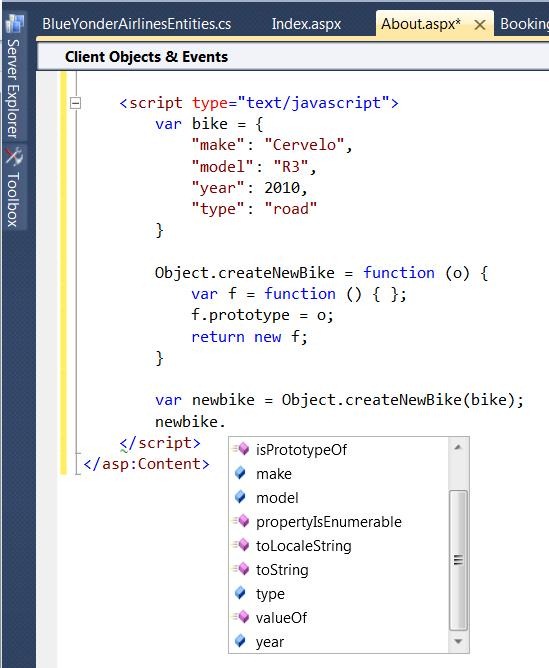Image resolution: width=549 pixels, height=668 pixels.
Task: Click the IntelliSense scrollbar thumb
Action: point(458,560)
